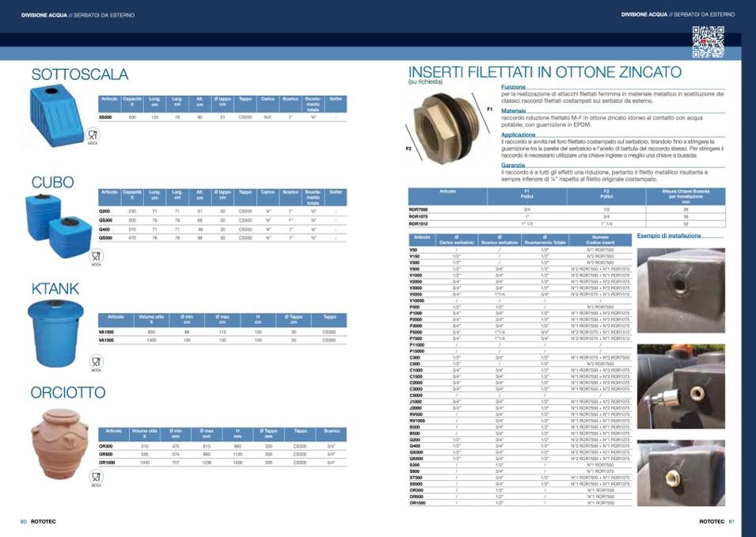This screenshot has width=756, height=537.
Task: Click the INSERTI FILETTATI IN OTTONE ZINCATO heading
Action: click(x=544, y=72)
